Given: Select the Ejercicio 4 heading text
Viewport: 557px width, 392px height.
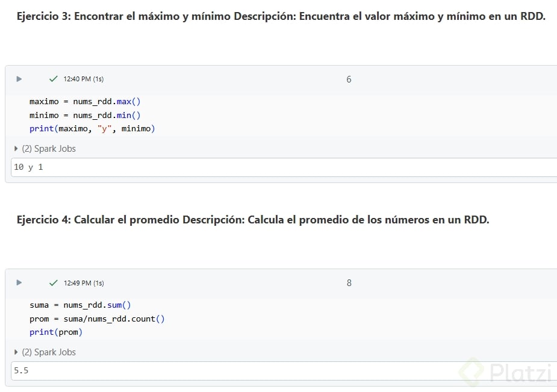Looking at the screenshot, I should [253, 220].
